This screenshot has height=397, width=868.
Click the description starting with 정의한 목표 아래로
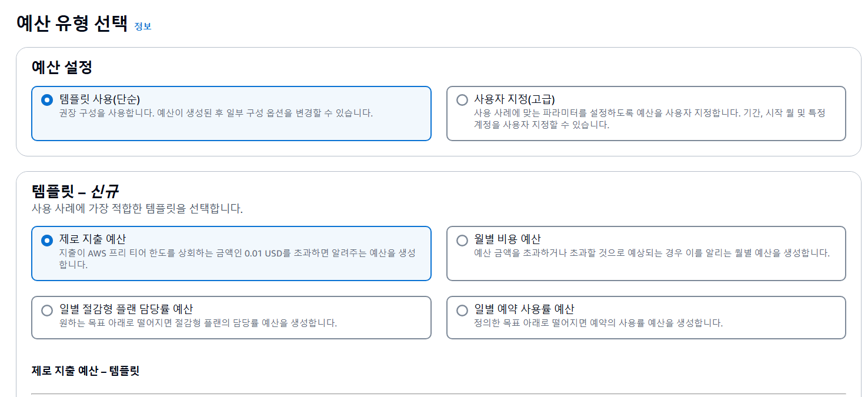[x=599, y=323]
